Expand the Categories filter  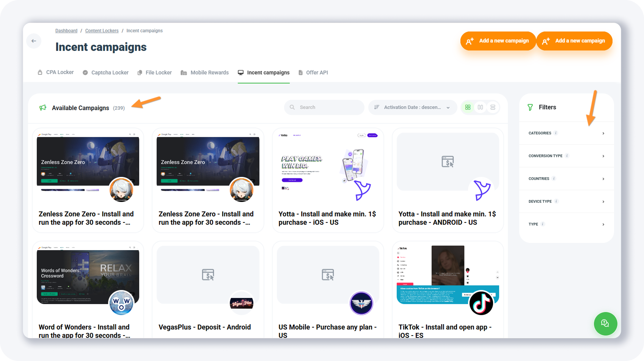pyautogui.click(x=566, y=133)
